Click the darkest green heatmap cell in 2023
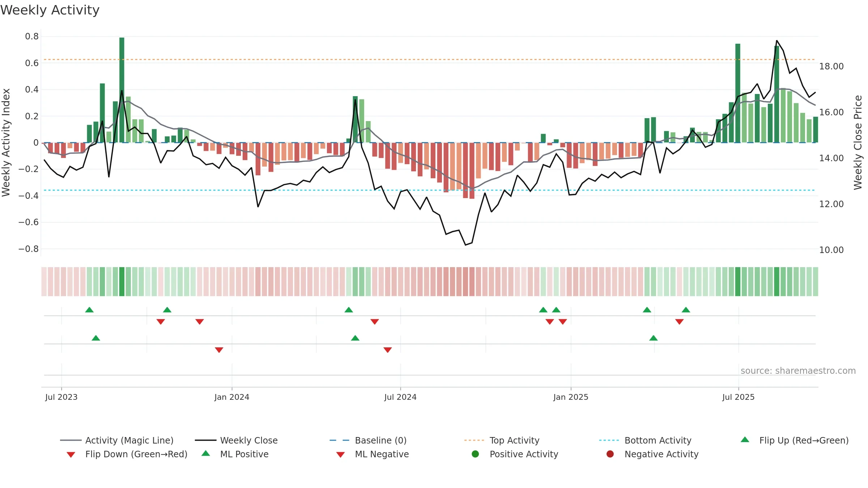868x488 pixels. point(122,282)
